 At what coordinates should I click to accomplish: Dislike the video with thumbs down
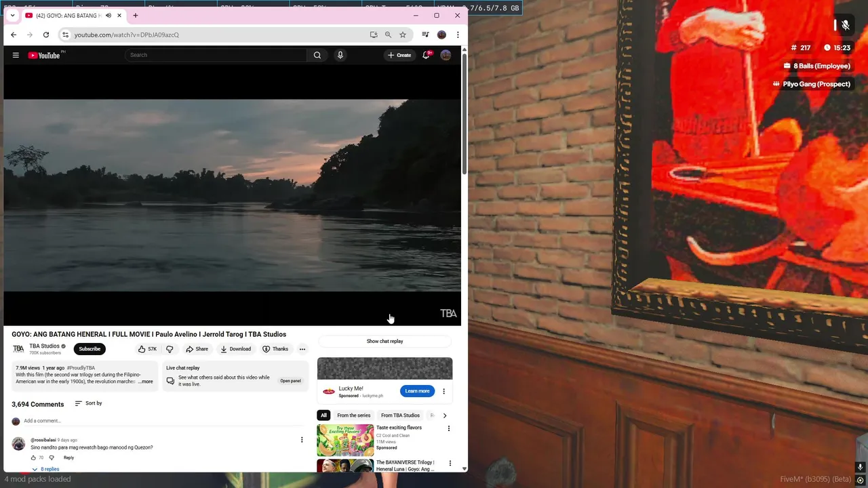coord(170,349)
